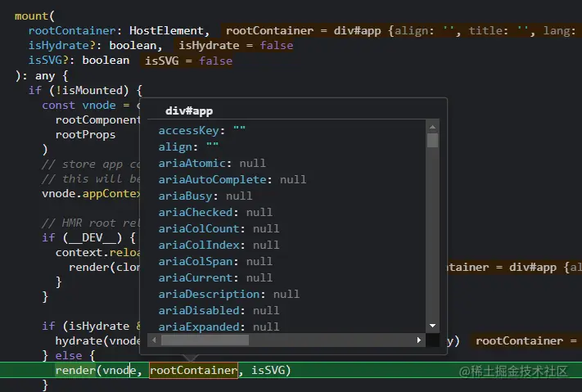Select the ariaDisabled property row
The image size is (582, 392).
coord(219,310)
